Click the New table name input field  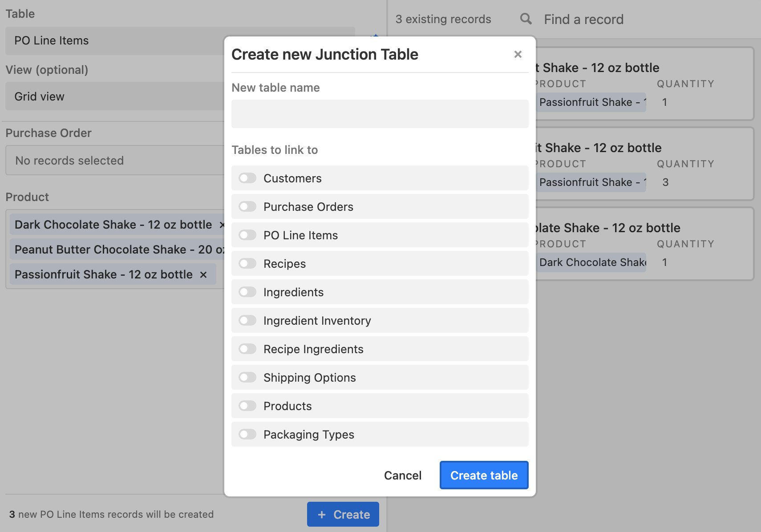tap(380, 114)
